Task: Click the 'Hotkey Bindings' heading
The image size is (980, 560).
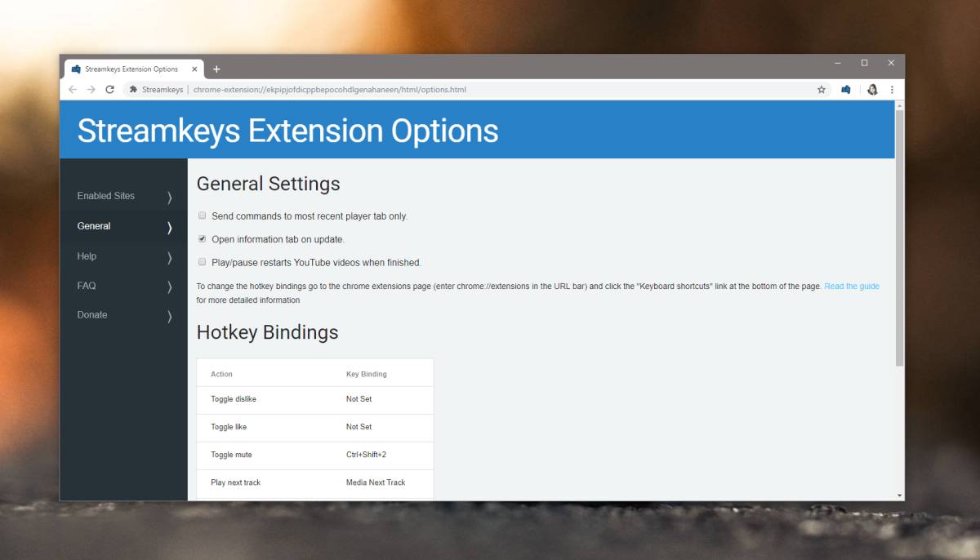Action: tap(268, 333)
